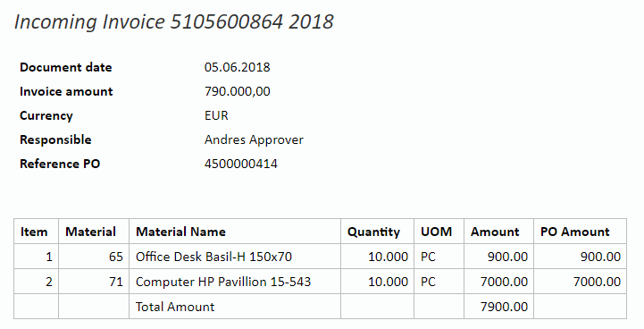Click the invoice amount 790.000,00

tap(237, 91)
